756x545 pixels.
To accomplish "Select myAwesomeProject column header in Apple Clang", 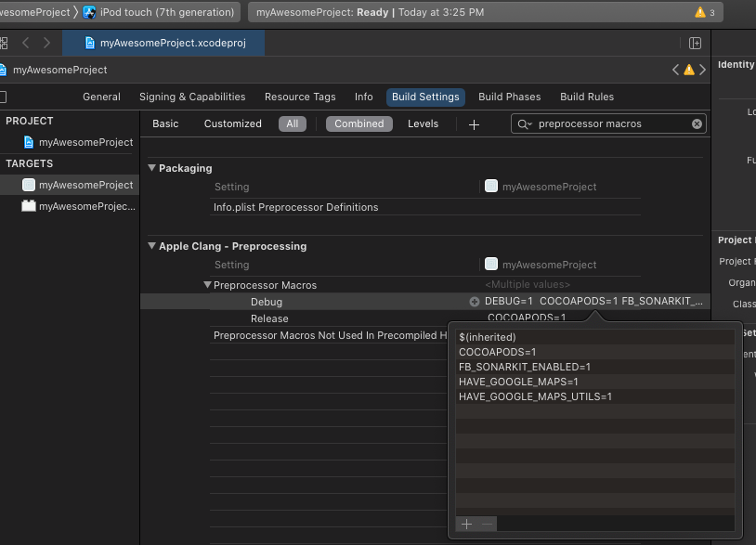I will 541,265.
